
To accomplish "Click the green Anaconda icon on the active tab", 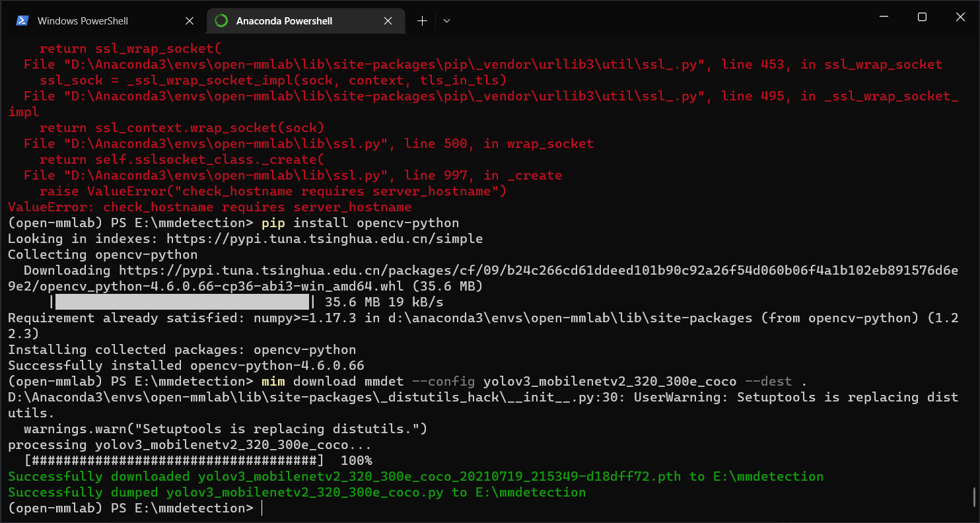I will pos(220,20).
